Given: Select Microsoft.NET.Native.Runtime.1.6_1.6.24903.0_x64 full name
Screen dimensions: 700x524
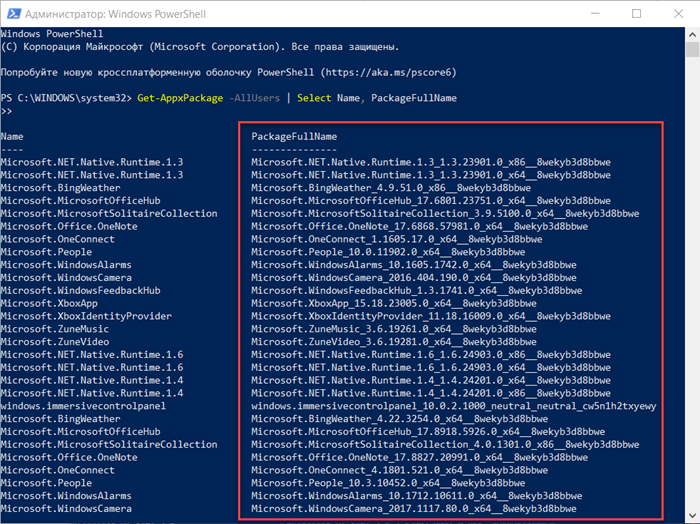Looking at the screenshot, I should coord(431,368).
